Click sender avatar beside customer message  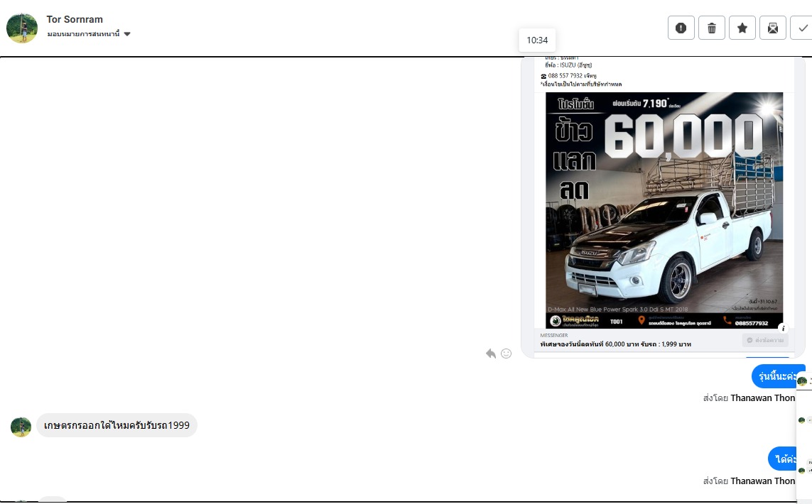[x=21, y=426]
